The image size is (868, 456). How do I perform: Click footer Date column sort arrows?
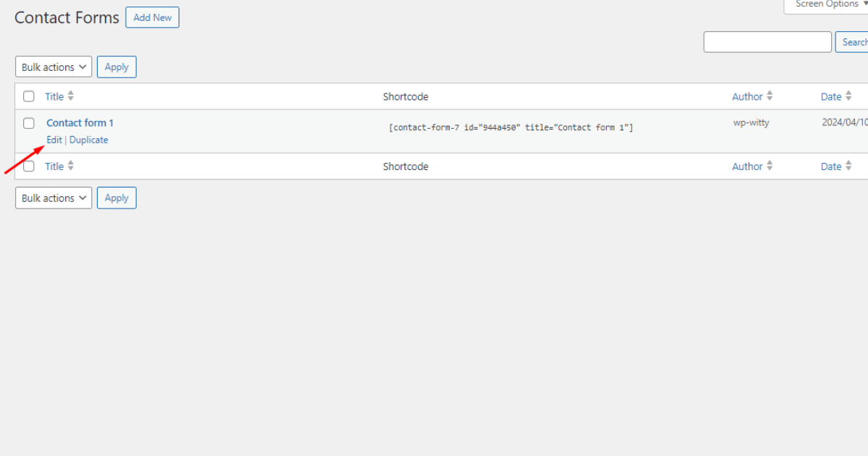848,166
